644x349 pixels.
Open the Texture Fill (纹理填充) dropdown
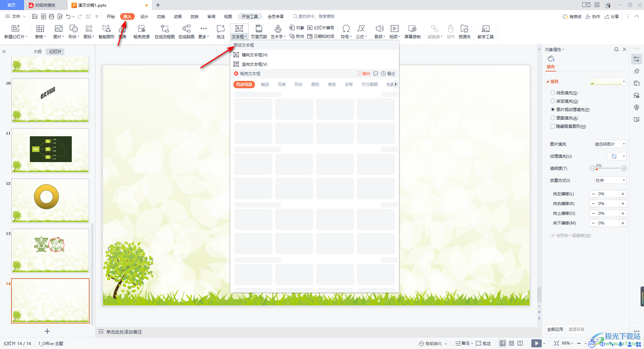point(616,156)
